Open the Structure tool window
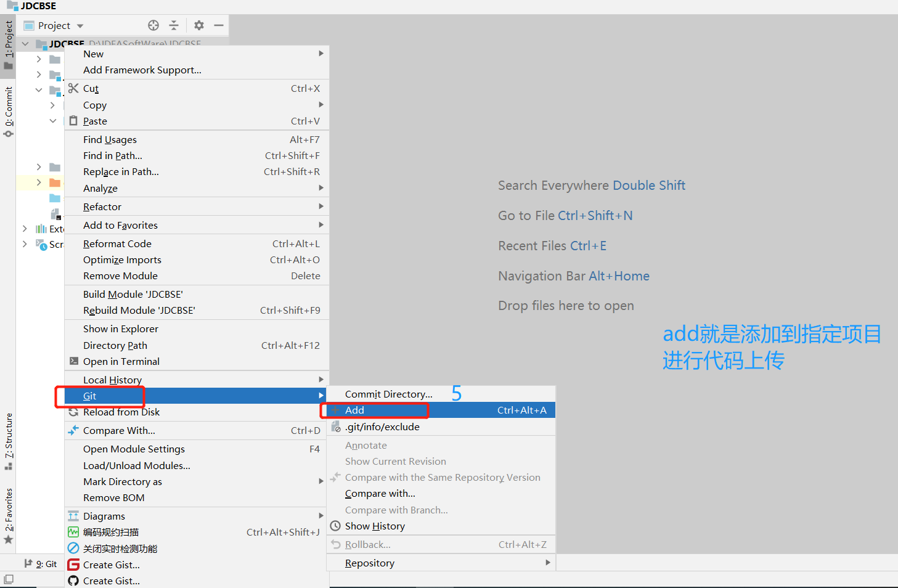Screen dimensions: 898x588 pyautogui.click(x=9, y=438)
